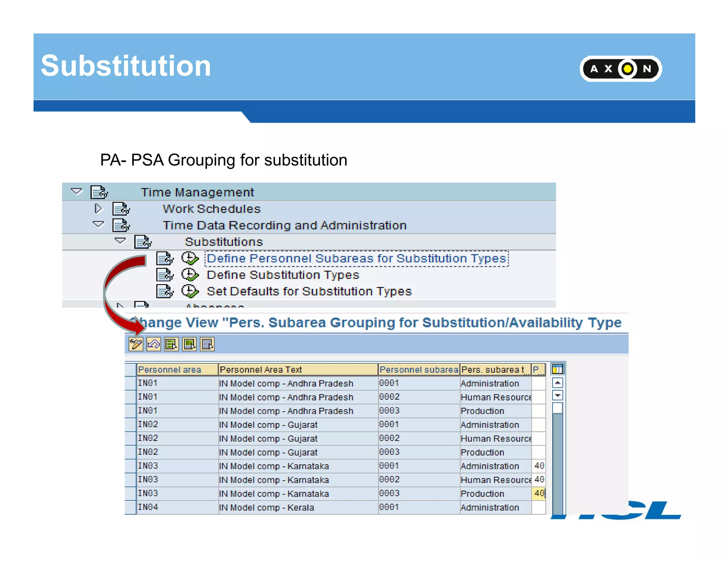Open documentation icon beside Substitutions

[143, 242]
